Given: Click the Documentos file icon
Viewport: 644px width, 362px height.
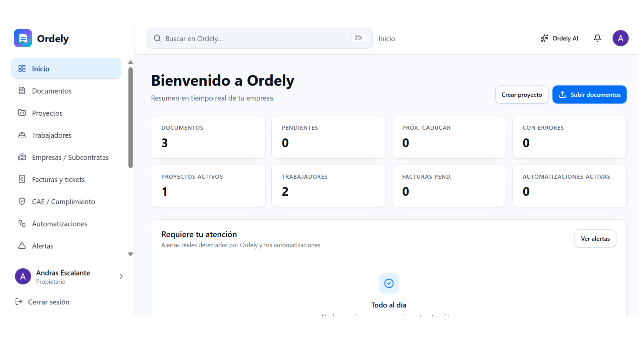Looking at the screenshot, I should click(x=22, y=90).
